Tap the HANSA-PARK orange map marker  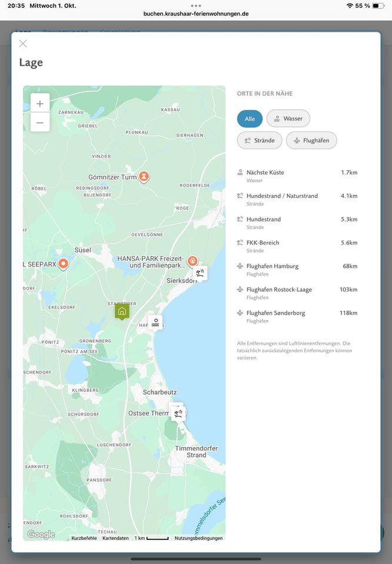[192, 261]
